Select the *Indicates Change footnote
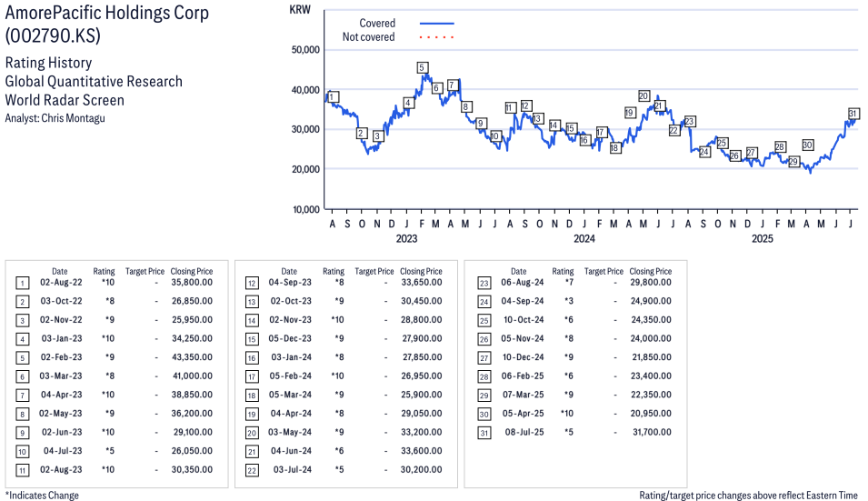The image size is (868, 501). [42, 496]
